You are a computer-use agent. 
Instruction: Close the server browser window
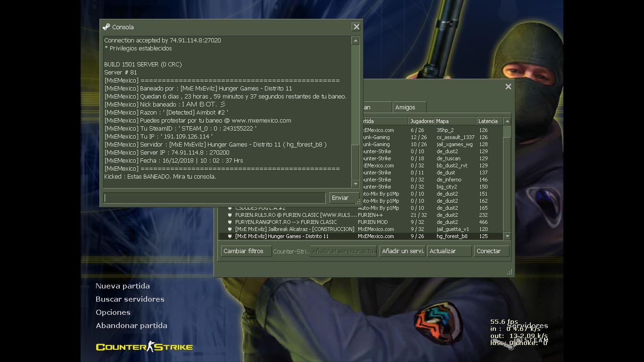click(x=508, y=86)
